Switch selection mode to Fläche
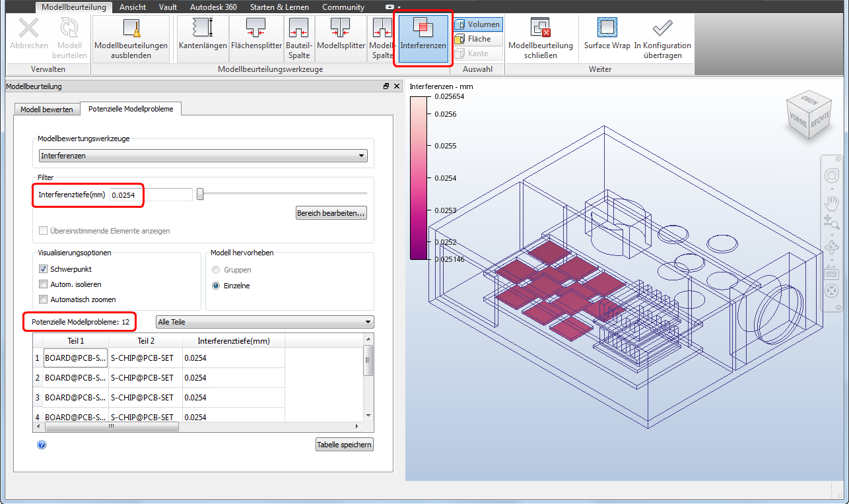This screenshot has height=504, width=849. pos(478,39)
